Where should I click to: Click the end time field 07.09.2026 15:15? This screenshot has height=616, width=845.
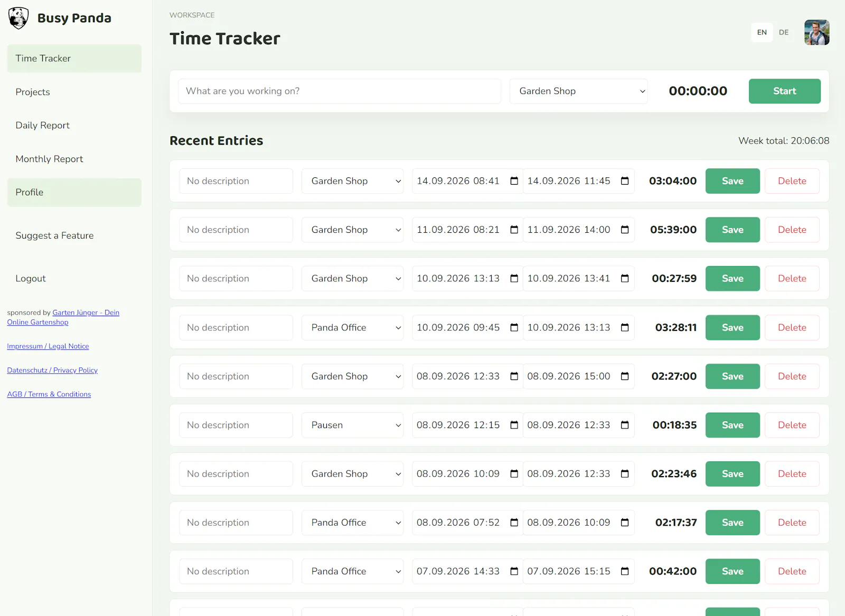(x=578, y=571)
